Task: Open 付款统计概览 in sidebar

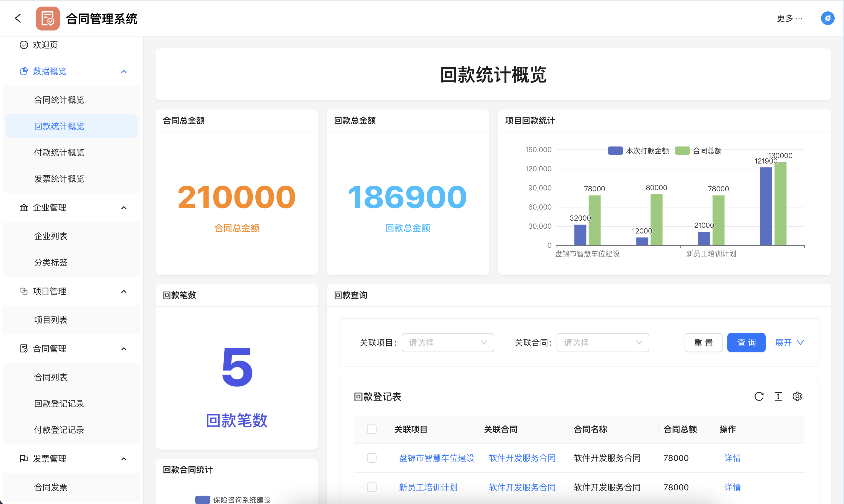Action: (59, 152)
